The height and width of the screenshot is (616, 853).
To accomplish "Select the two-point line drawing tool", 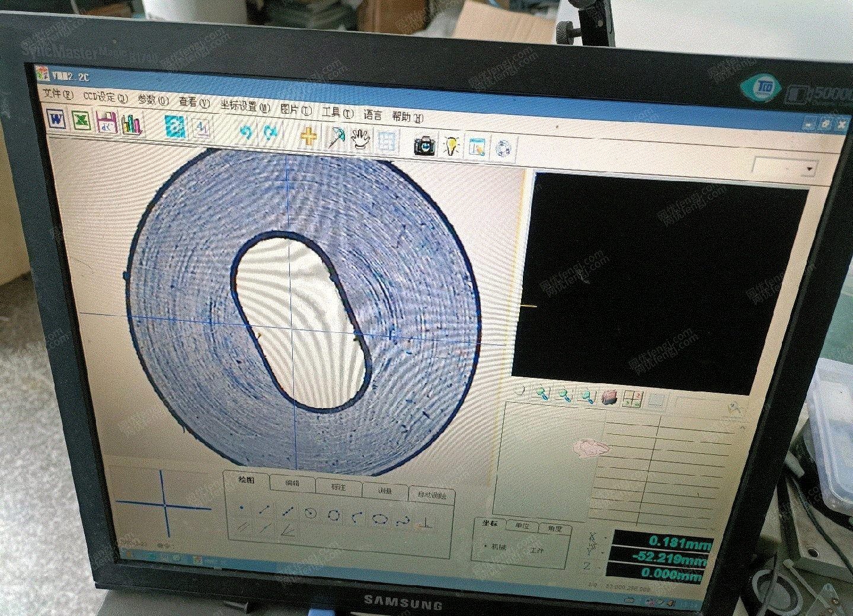I will pyautogui.click(x=264, y=509).
